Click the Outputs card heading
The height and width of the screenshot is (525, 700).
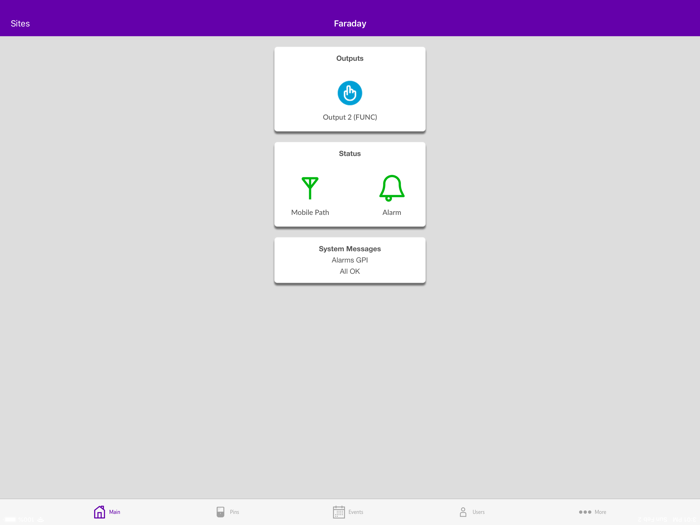pos(350,58)
